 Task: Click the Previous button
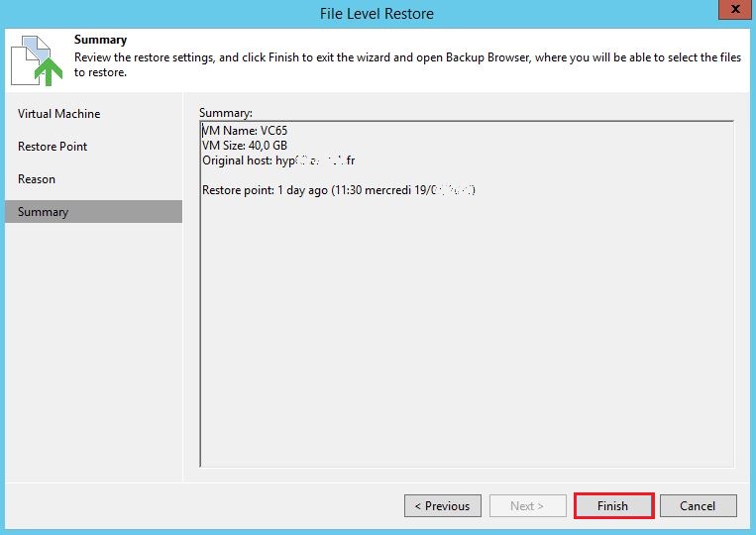point(443,505)
